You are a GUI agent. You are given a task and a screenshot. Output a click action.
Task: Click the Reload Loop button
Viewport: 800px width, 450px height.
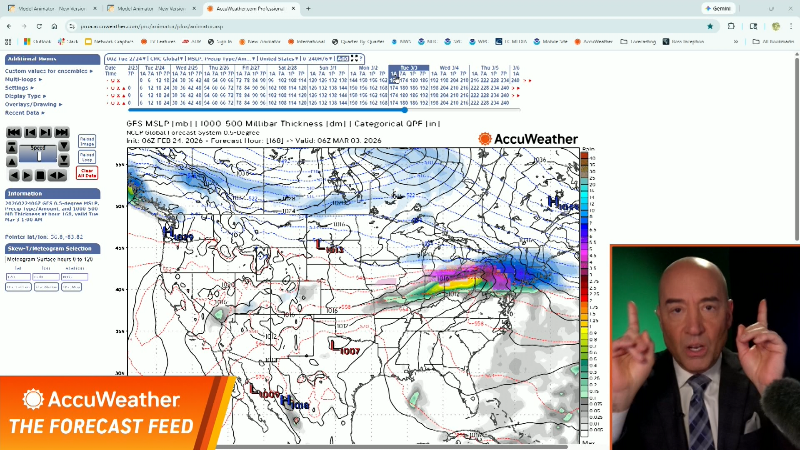click(x=87, y=156)
